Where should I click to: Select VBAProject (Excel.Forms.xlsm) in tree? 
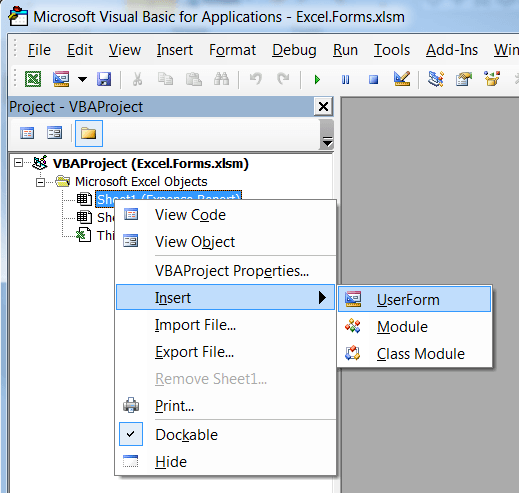pyautogui.click(x=150, y=163)
